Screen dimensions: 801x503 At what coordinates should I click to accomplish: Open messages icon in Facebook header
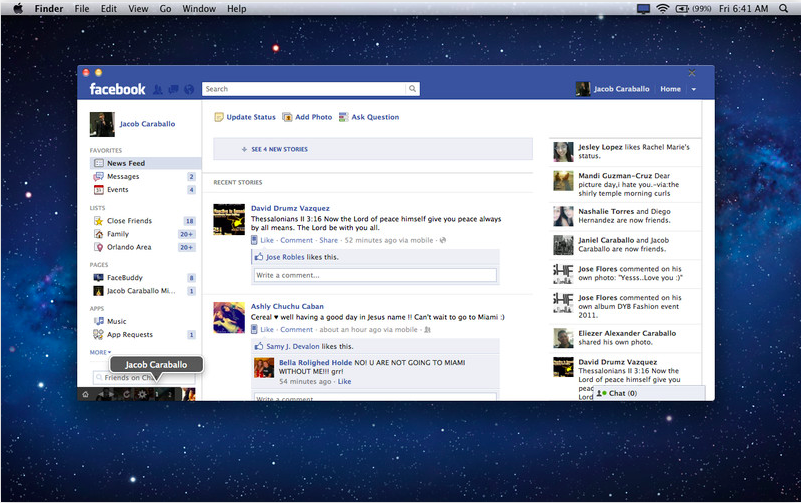pyautogui.click(x=173, y=89)
